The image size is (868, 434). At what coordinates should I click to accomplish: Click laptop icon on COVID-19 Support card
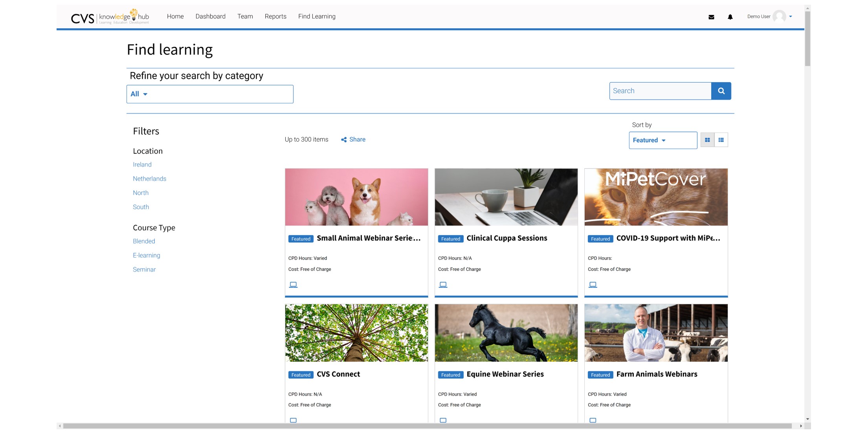pos(593,285)
